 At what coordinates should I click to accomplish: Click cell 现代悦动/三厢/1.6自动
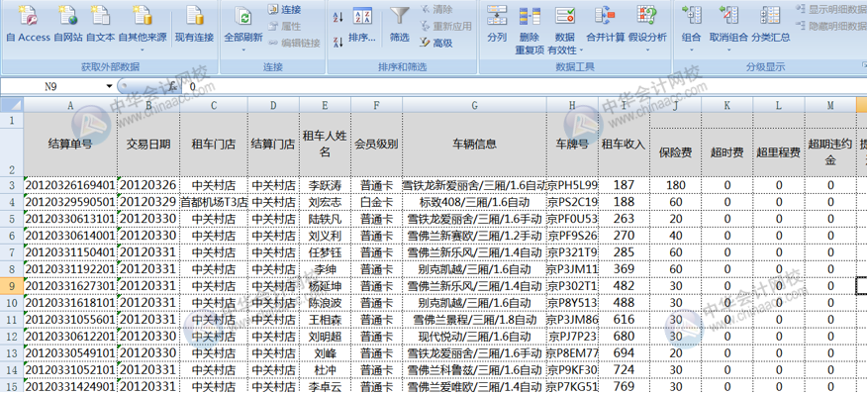click(474, 337)
